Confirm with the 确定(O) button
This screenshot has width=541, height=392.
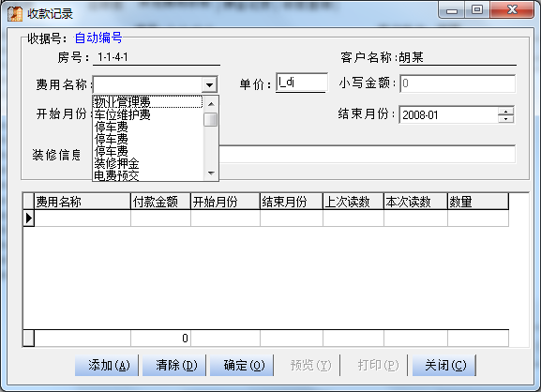pyautogui.click(x=242, y=365)
